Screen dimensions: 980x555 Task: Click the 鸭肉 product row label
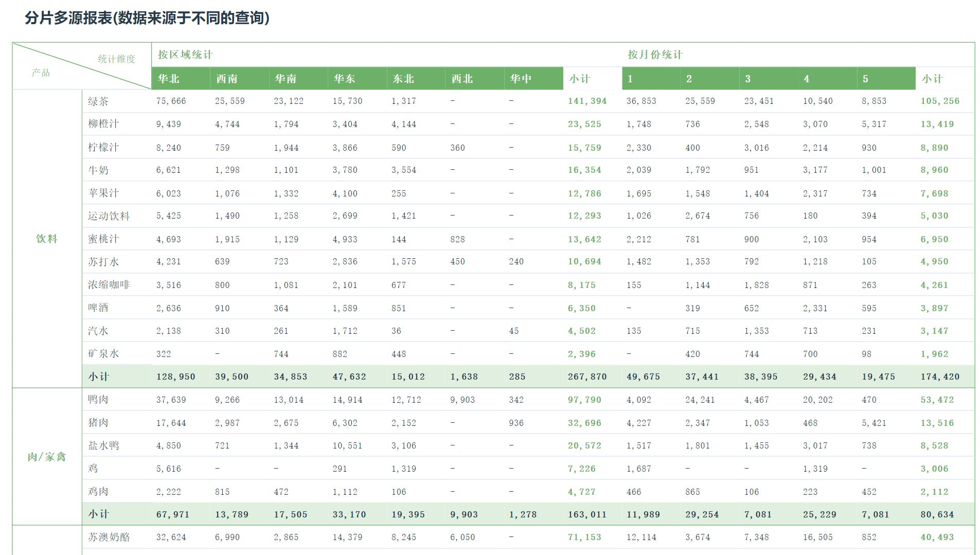(x=98, y=400)
